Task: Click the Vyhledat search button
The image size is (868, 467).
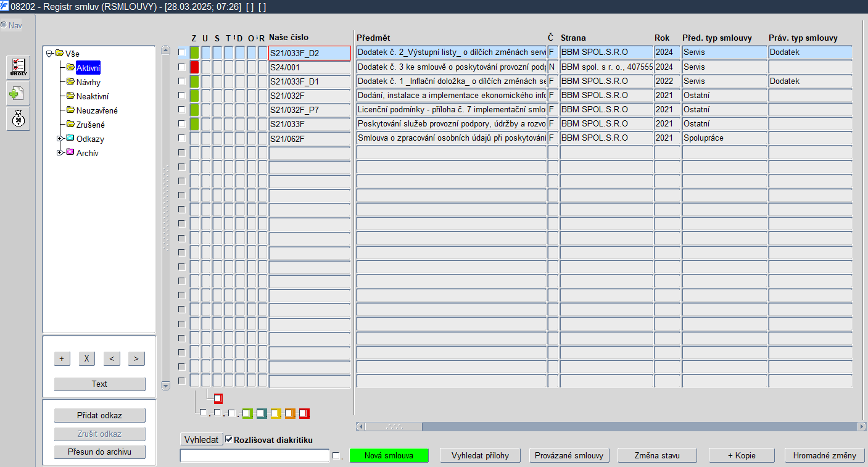Action: tap(202, 439)
